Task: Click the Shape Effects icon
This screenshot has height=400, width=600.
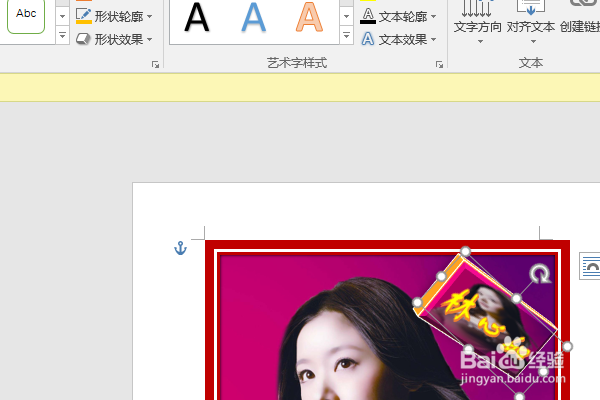Action: (x=83, y=39)
